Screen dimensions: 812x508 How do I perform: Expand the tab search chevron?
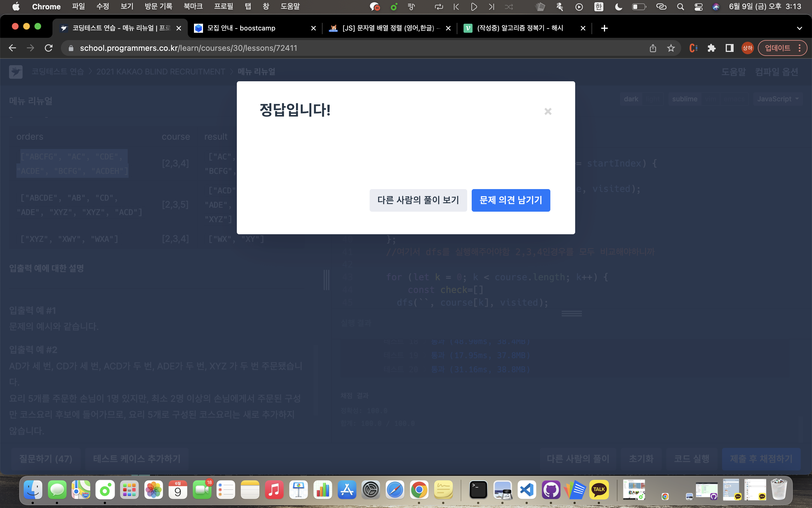tap(800, 28)
